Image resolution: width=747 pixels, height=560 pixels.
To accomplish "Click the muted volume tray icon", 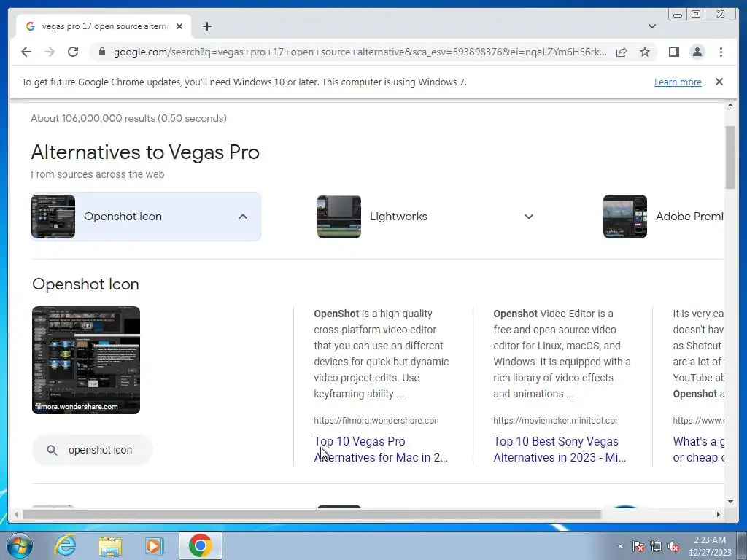I will click(673, 547).
